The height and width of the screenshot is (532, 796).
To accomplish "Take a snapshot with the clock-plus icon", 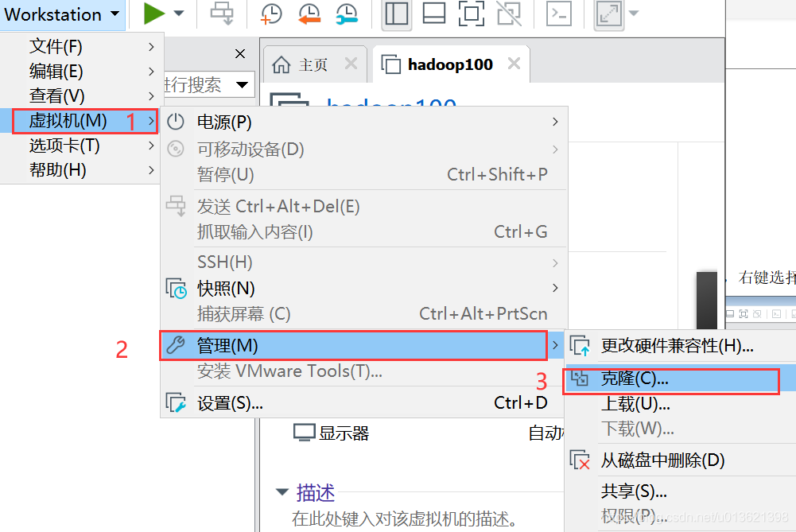I will pyautogui.click(x=271, y=14).
